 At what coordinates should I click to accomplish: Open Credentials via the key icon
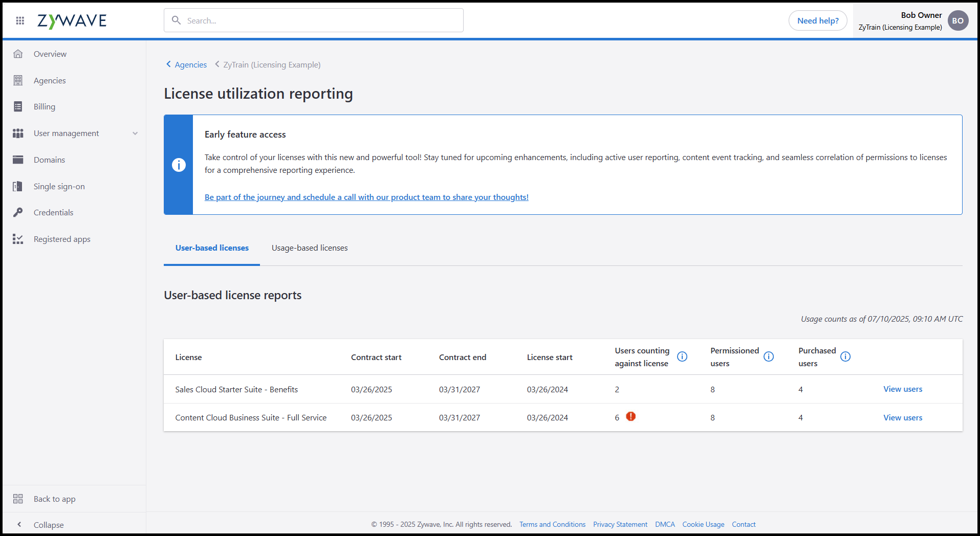pos(18,212)
